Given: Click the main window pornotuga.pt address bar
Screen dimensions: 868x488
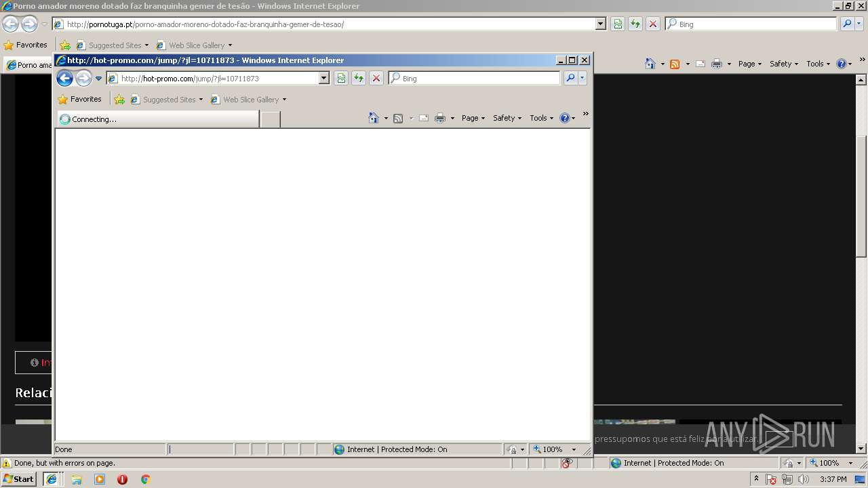Looking at the screenshot, I should click(323, 24).
